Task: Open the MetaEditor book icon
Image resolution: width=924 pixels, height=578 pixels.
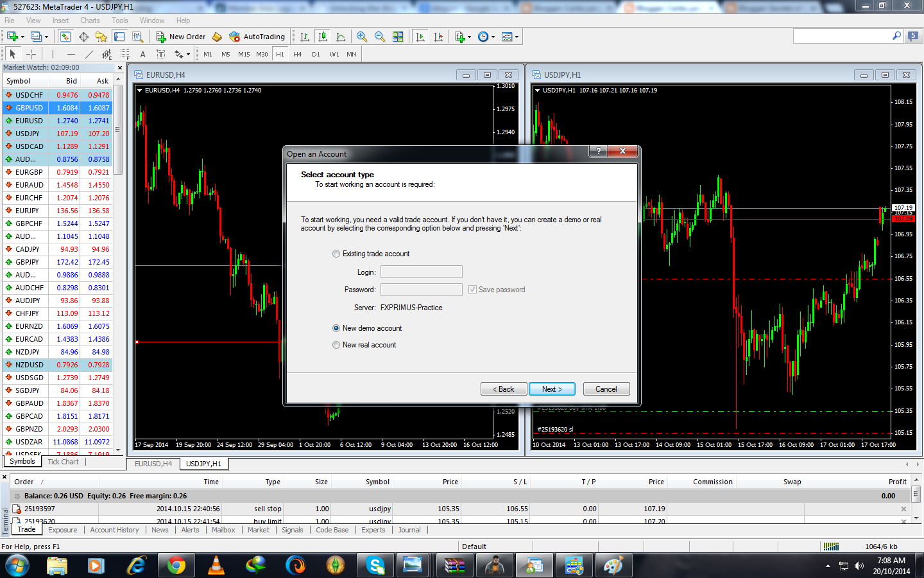Action: point(217,37)
